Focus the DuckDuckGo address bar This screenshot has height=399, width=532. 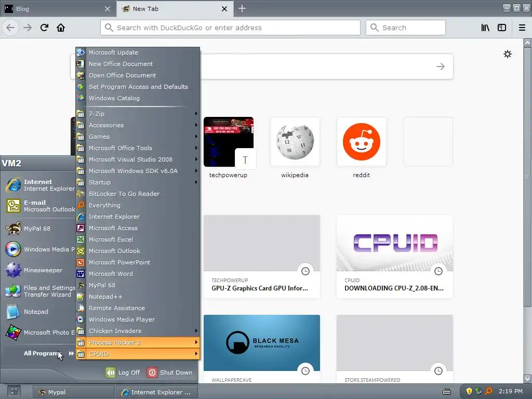point(230,28)
